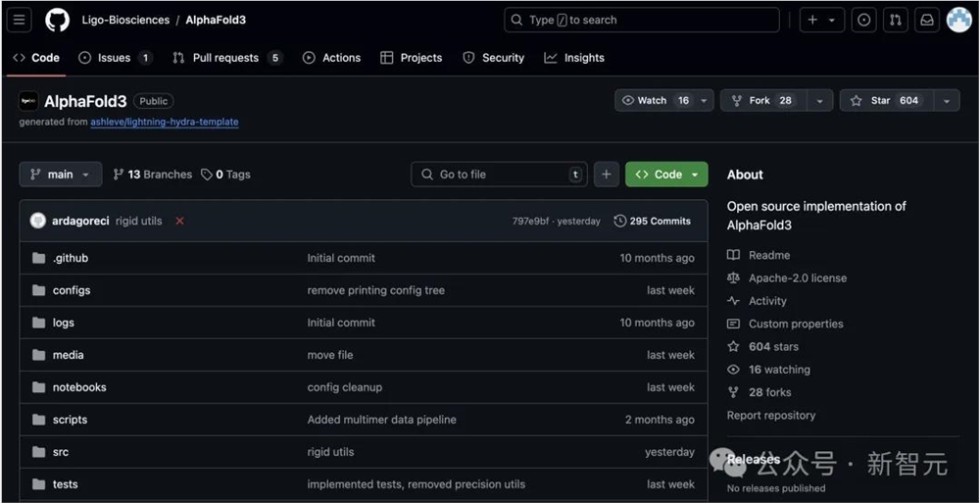View the 604 stars link
980x503 pixels.
tap(762, 346)
